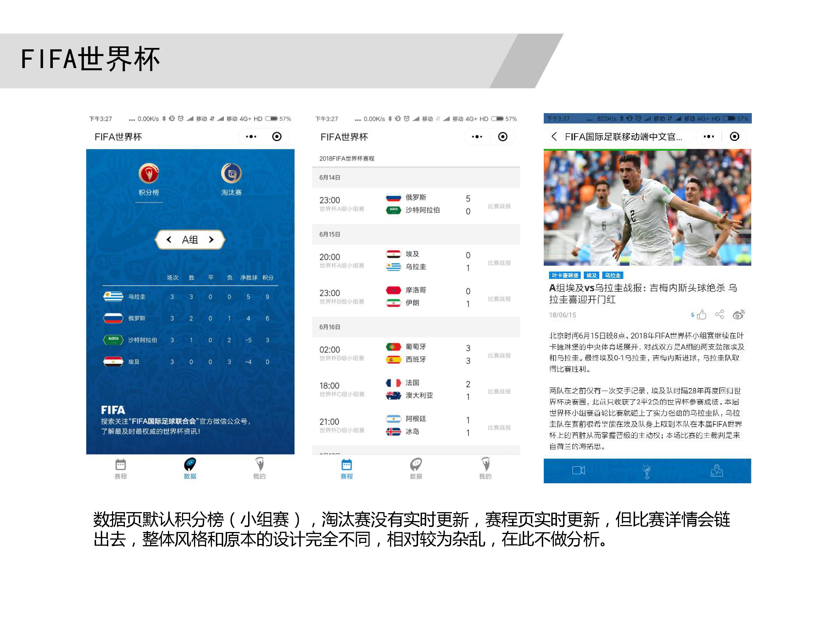Screen dimensions: 840x630
Task: Select 埃及 row in standings table
Action: coord(190,361)
